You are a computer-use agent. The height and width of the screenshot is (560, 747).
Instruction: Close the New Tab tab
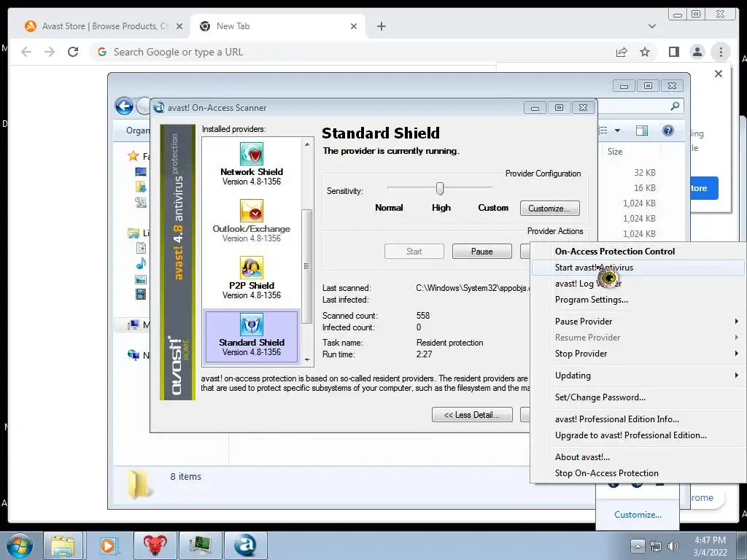click(x=354, y=26)
